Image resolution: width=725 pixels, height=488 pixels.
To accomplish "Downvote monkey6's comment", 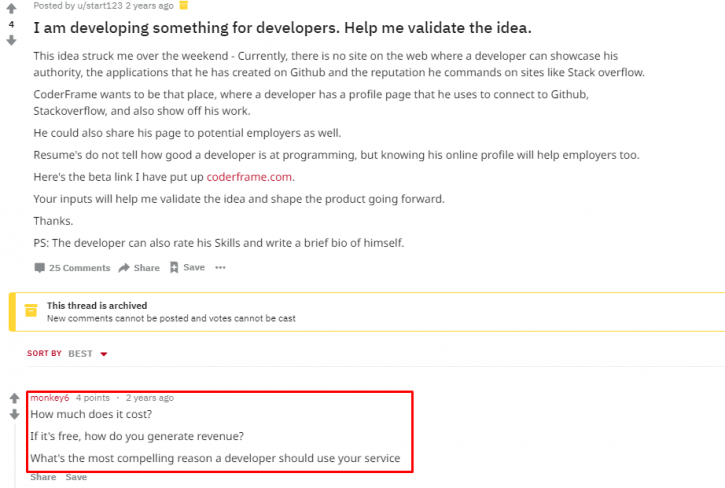I will point(14,414).
